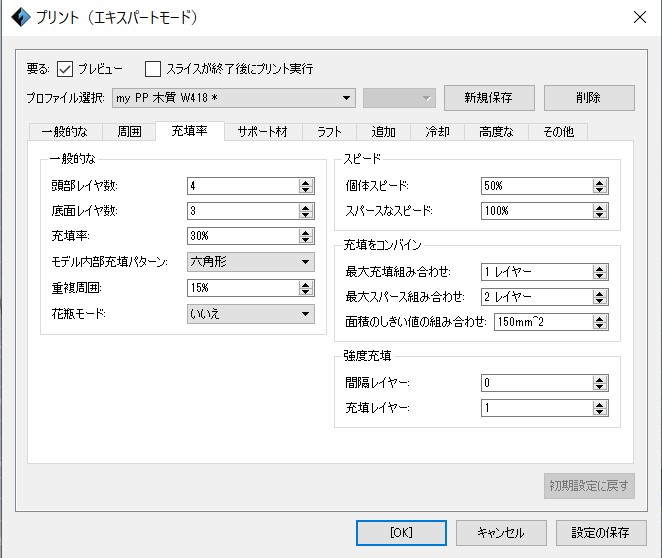Decrease 最大スパース組み合わせ with down arrow
Screen dimensions: 662x558
pyautogui.click(x=600, y=301)
